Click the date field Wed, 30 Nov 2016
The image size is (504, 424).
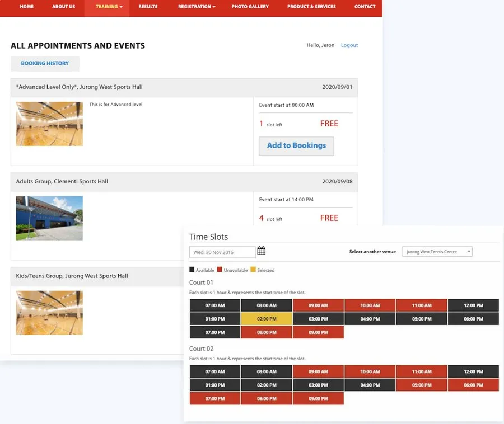click(x=222, y=252)
